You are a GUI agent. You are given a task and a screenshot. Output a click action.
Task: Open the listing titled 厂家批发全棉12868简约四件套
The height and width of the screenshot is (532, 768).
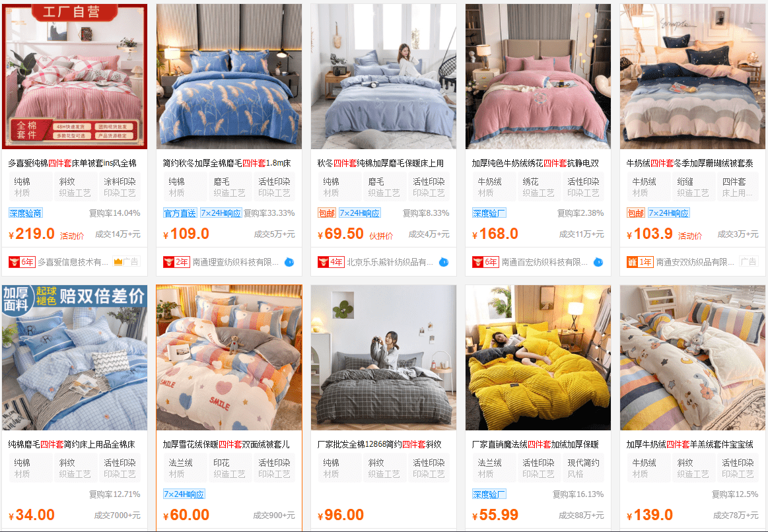pyautogui.click(x=379, y=444)
